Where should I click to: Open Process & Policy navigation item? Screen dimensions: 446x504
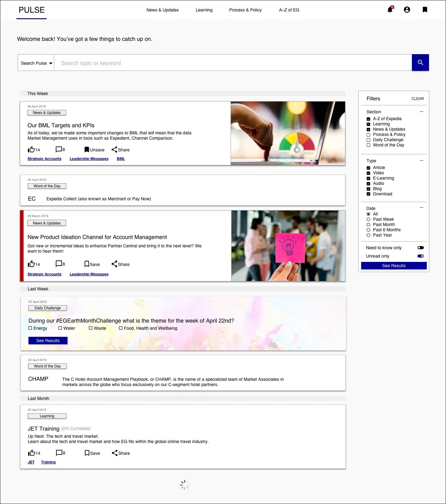(245, 10)
